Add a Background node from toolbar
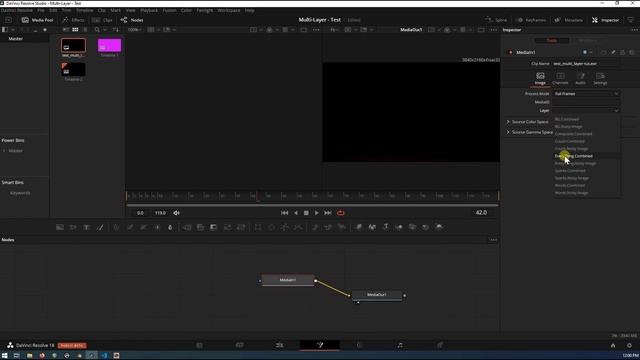 60,227
